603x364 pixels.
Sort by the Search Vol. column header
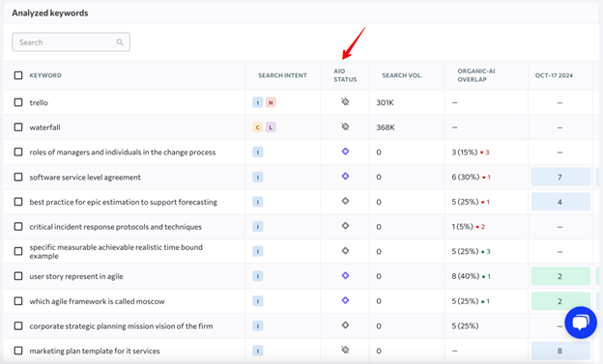coord(402,75)
